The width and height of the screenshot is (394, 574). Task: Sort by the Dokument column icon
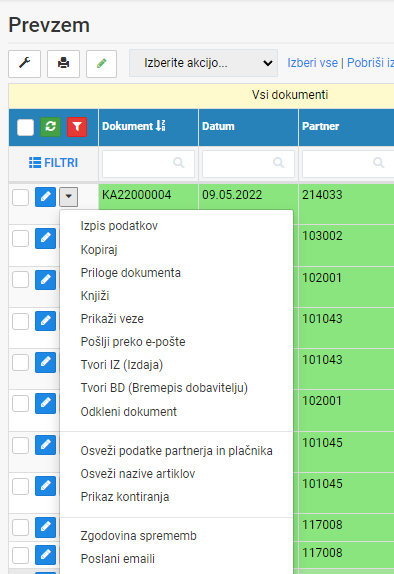pos(161,126)
